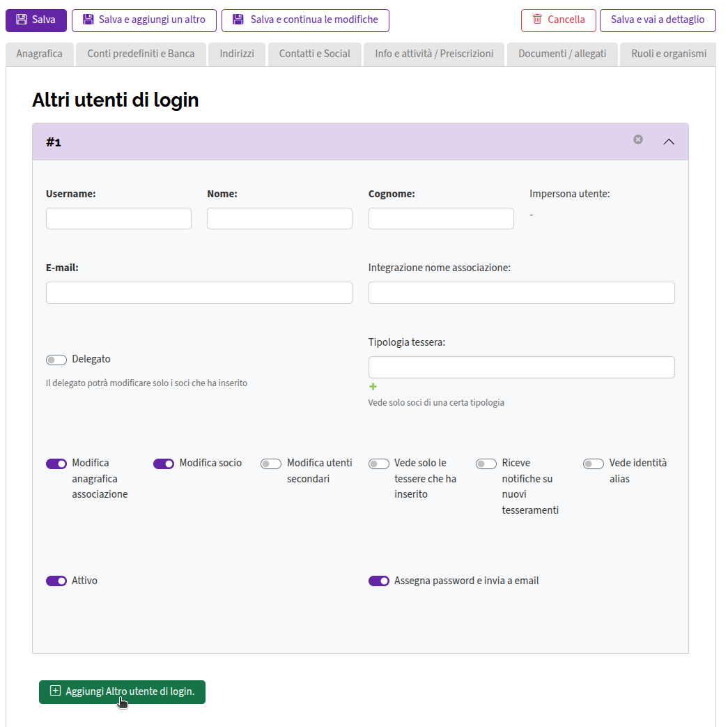Turn off the Attivo toggle
The height and width of the screenshot is (727, 728).
pos(56,581)
